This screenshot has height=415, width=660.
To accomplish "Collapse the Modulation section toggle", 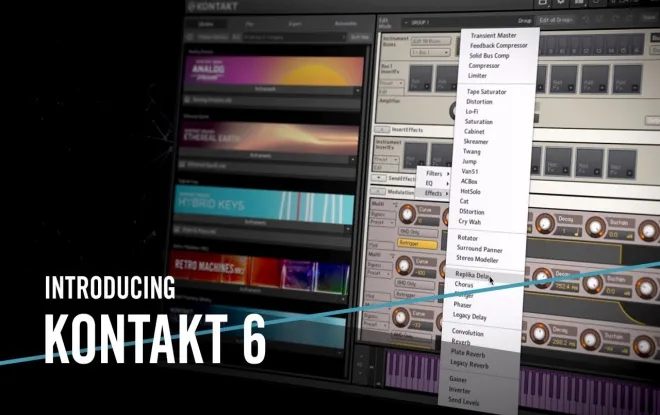I will click(x=377, y=191).
